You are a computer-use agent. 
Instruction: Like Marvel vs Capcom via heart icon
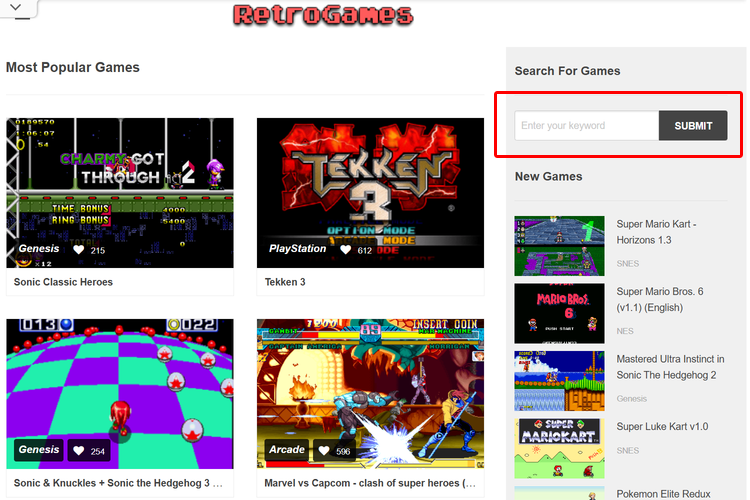[324, 451]
